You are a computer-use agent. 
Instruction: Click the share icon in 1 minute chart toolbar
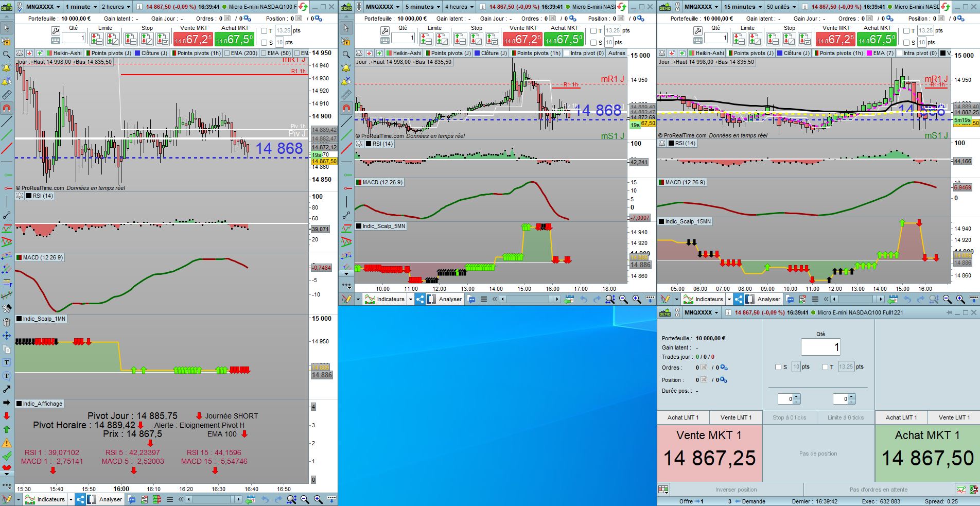point(80,499)
